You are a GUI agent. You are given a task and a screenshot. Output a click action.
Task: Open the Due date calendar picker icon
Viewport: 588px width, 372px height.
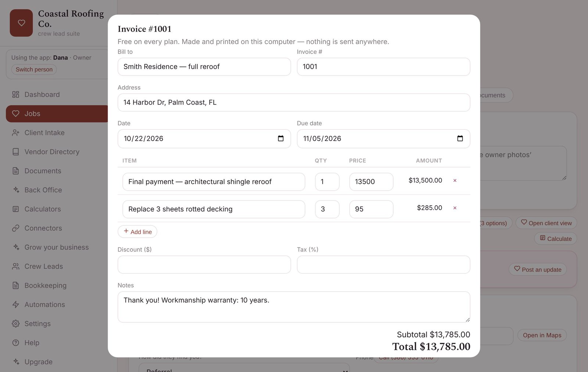click(x=460, y=138)
